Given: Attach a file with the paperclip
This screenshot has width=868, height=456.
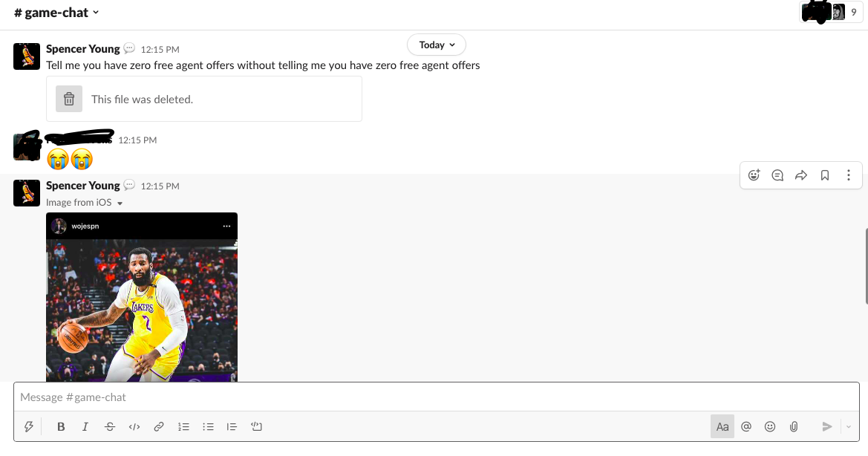Looking at the screenshot, I should (x=794, y=427).
